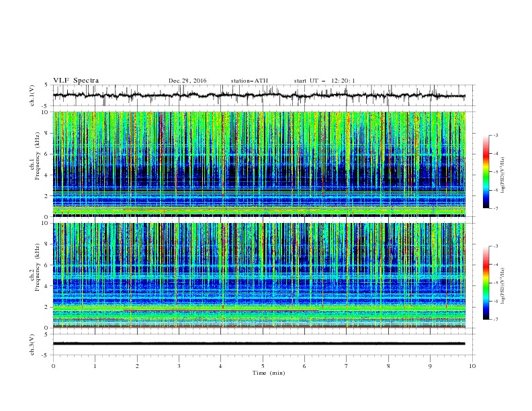Select the date "Dec. 28, 2016"

187,81
